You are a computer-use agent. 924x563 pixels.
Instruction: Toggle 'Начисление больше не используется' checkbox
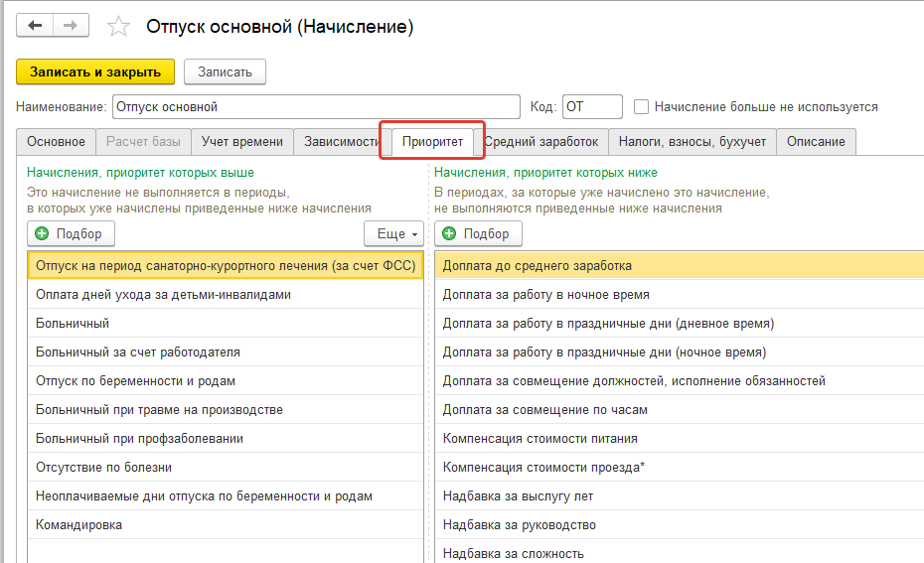coord(642,106)
